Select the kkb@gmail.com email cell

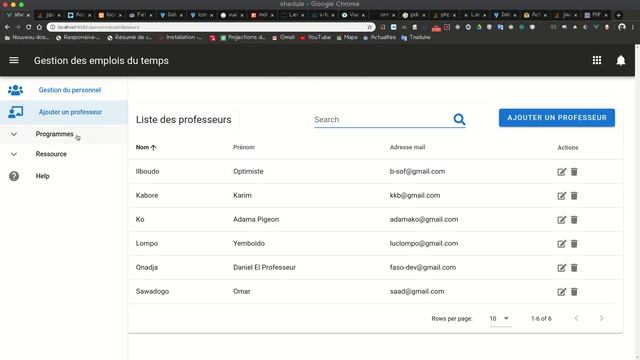[x=415, y=196]
